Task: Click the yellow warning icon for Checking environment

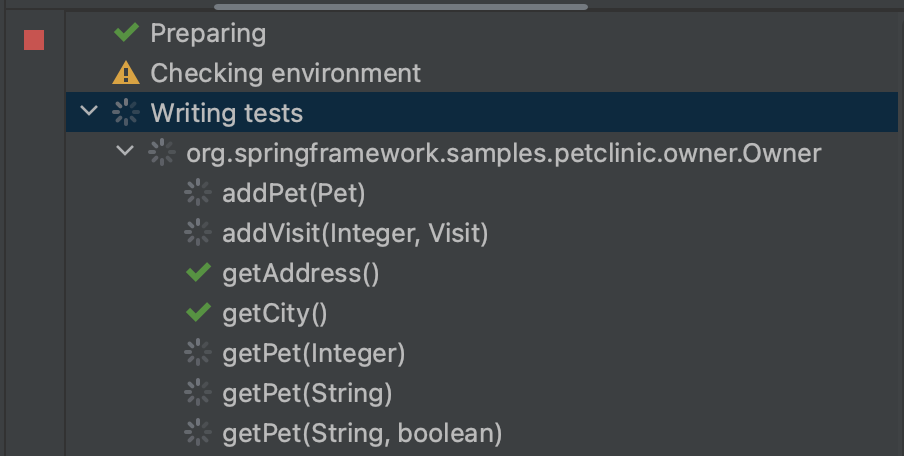Action: [126, 73]
